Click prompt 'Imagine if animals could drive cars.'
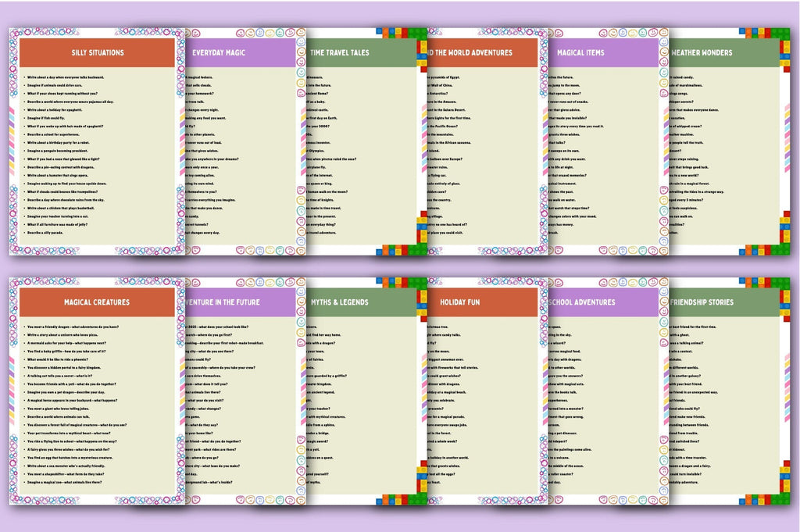The image size is (800, 532). pos(54,85)
